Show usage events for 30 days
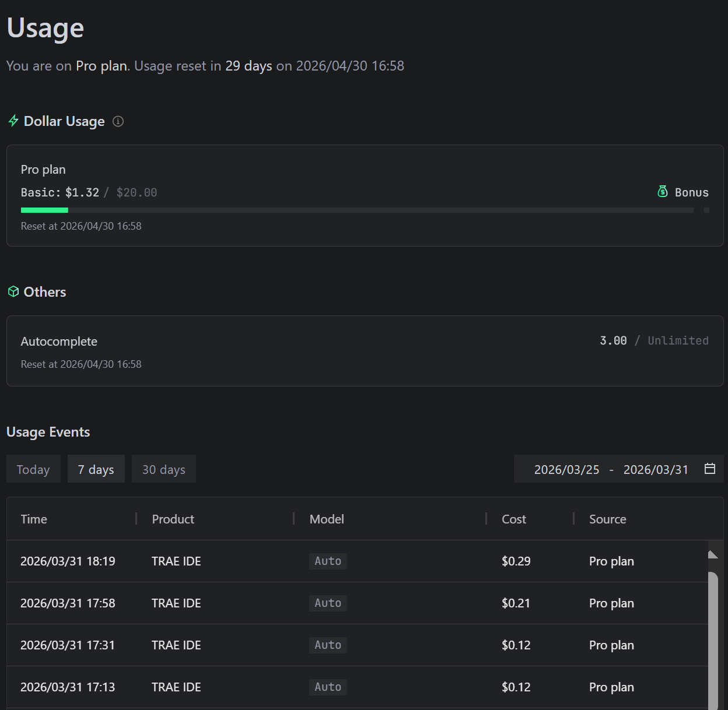This screenshot has height=710, width=728. 164,469
